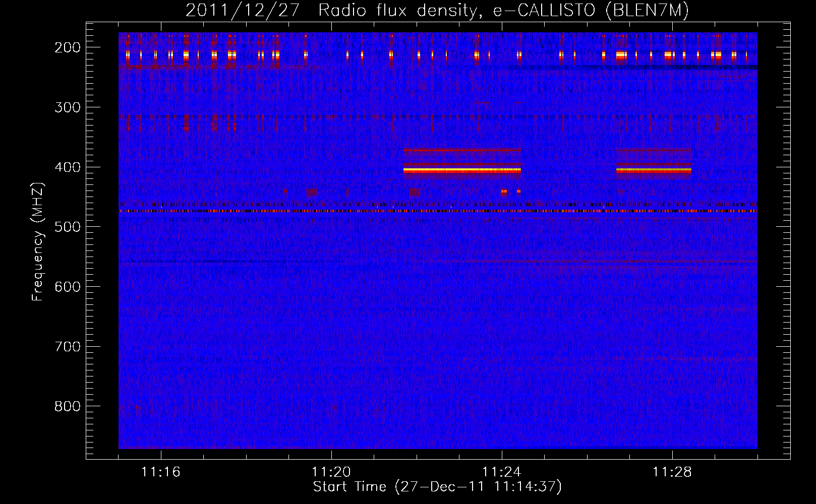Click the 11:20 time tick label
Image resolution: width=816 pixels, height=504 pixels.
coord(331,472)
